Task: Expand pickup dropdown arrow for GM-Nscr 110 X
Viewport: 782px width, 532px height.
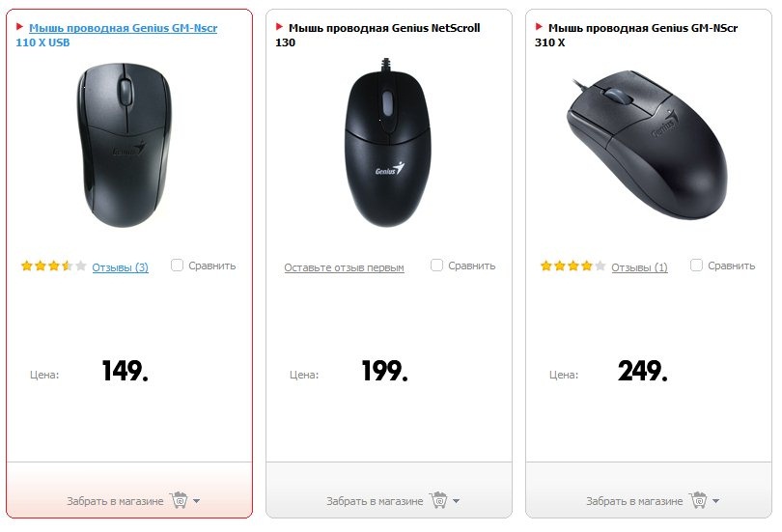Action: 197,501
